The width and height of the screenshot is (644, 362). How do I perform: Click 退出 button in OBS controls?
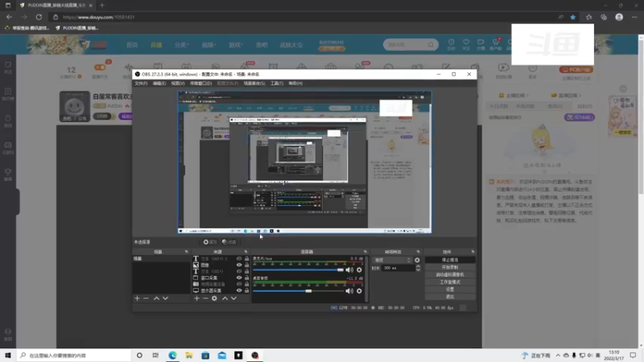click(450, 296)
